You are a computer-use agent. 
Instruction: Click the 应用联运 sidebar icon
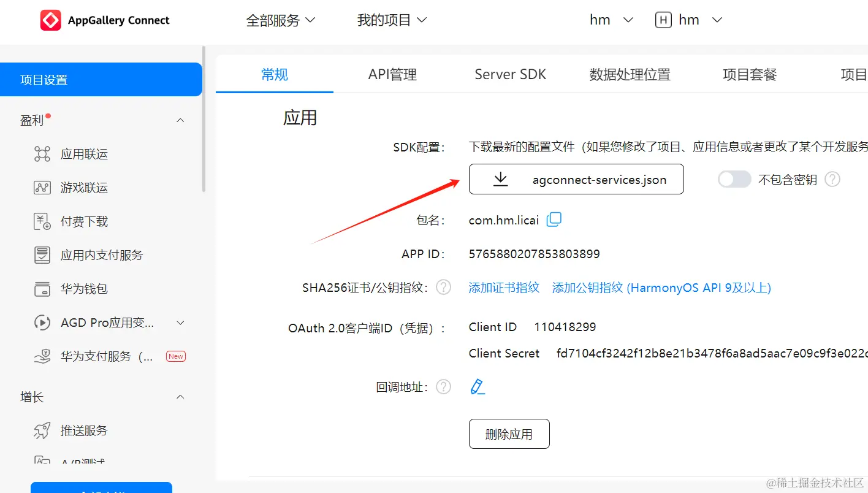[42, 154]
